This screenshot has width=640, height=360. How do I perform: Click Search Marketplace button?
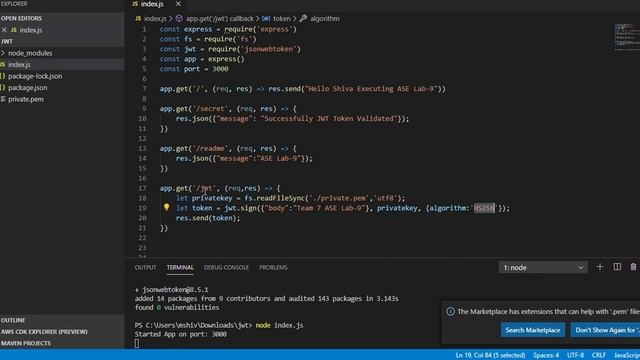click(533, 330)
